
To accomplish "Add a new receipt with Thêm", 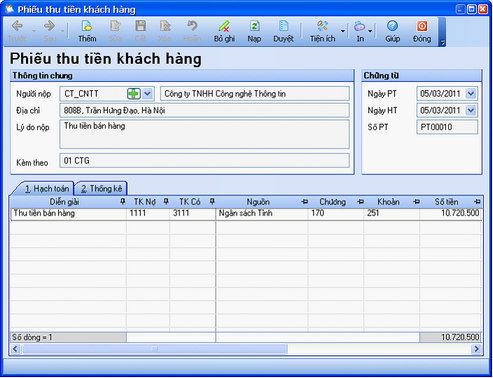I will click(87, 31).
